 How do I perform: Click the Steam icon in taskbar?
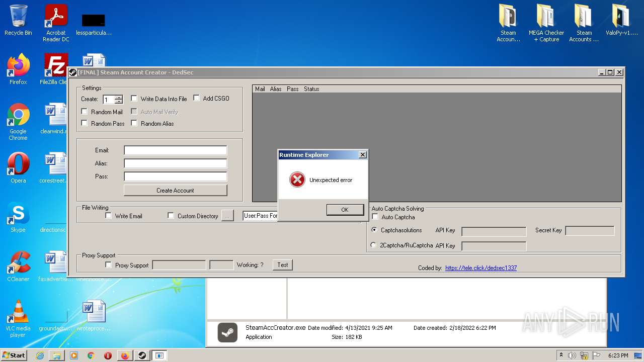tap(142, 355)
